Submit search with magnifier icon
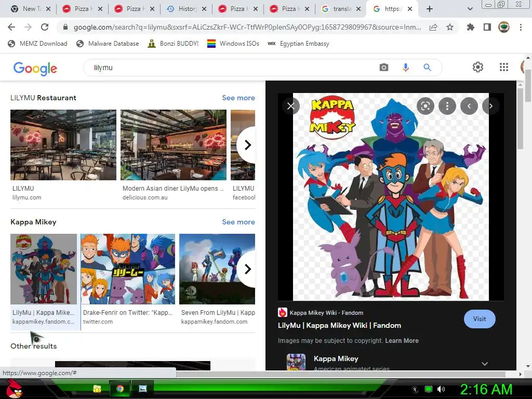 point(427,68)
